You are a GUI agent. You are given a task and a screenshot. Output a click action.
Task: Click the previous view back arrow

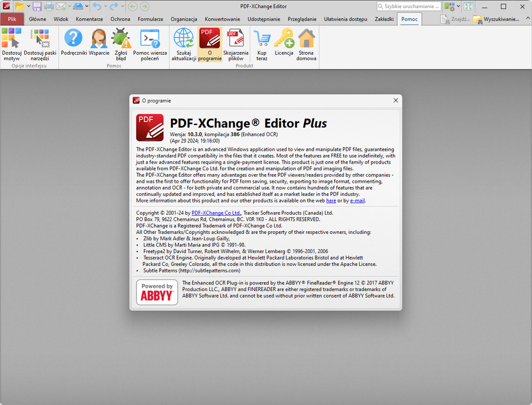[x=133, y=7]
